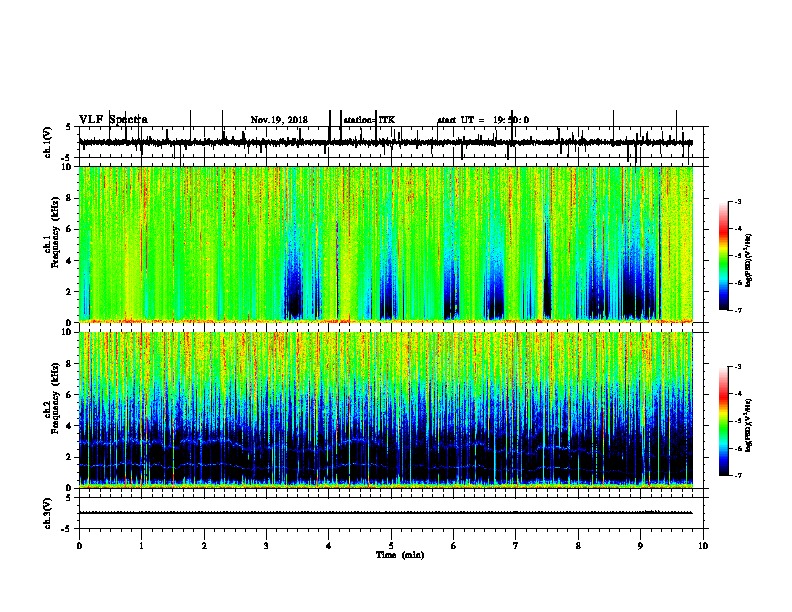Image resolution: width=792 pixels, height=612 pixels.
Task: Click the "6" kHz tick of ch.2 spectrogram
Action: [x=70, y=395]
